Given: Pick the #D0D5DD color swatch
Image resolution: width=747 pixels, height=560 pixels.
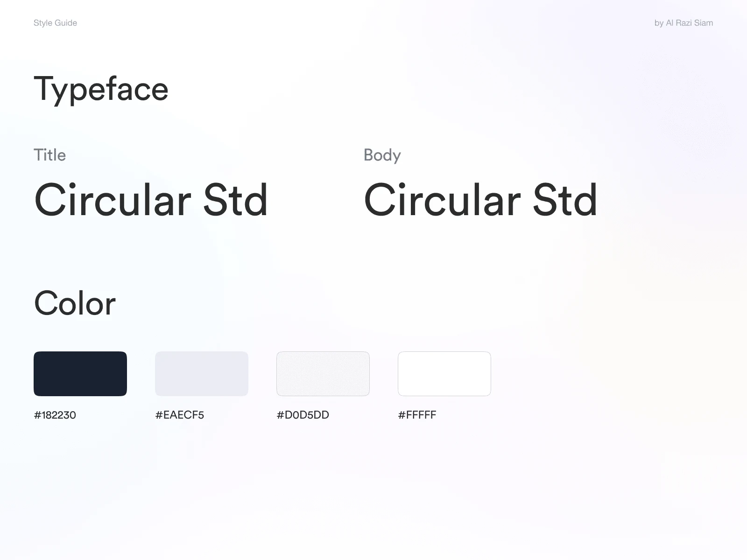Looking at the screenshot, I should (323, 374).
